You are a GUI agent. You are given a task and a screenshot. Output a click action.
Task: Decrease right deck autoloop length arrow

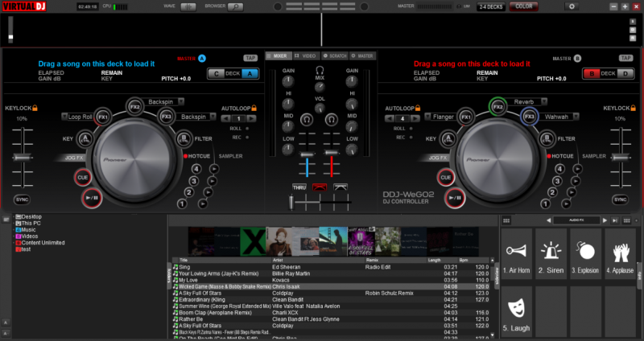click(x=390, y=118)
